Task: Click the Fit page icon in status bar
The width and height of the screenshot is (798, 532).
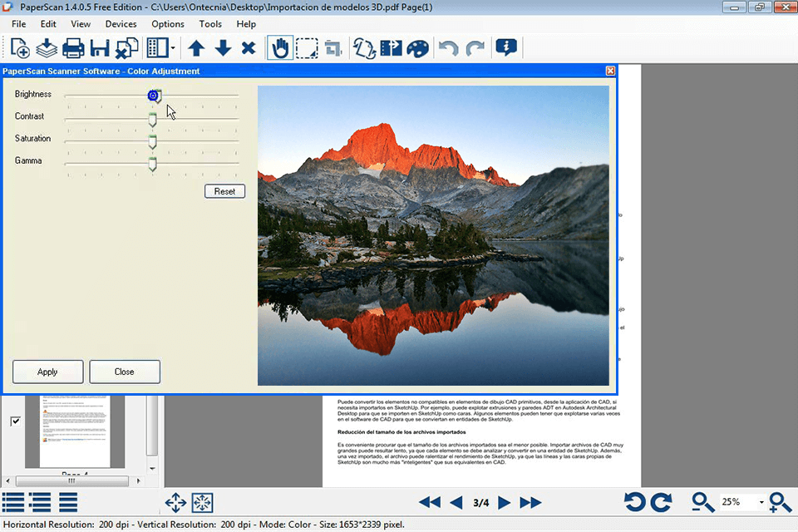Action: point(202,502)
